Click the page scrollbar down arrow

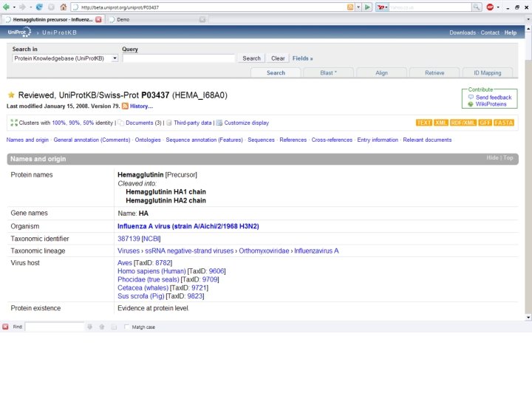(x=528, y=317)
